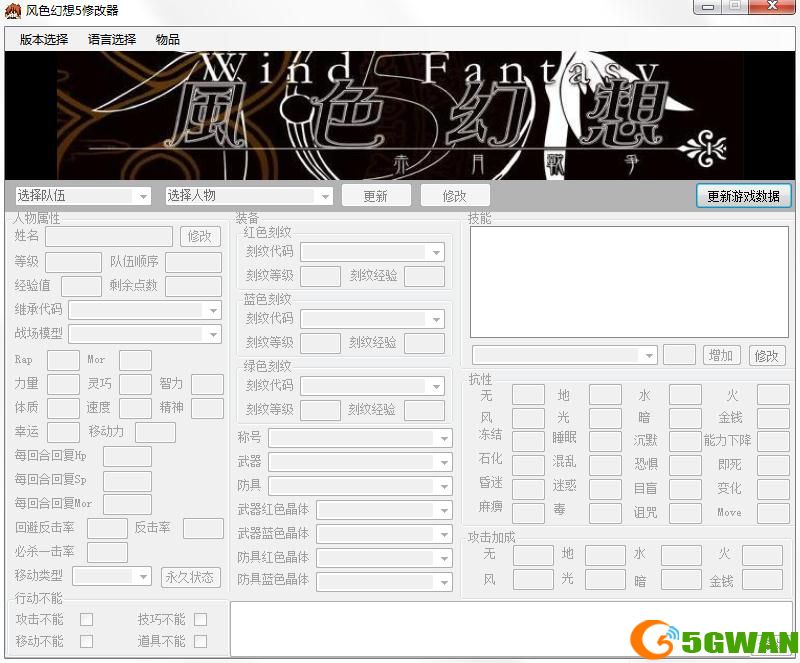
Task: Click the 修改 button beside the 姓名 field
Action: (200, 236)
